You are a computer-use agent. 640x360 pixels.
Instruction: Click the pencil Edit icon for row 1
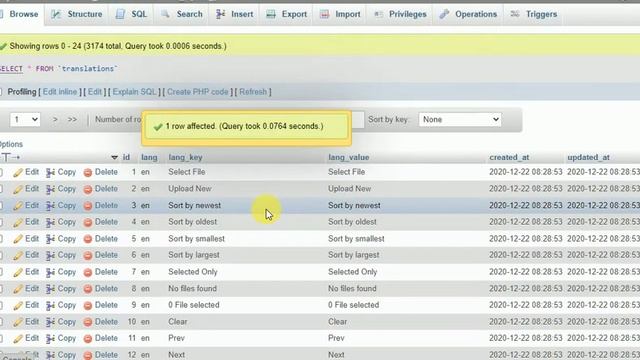[x=18, y=173]
